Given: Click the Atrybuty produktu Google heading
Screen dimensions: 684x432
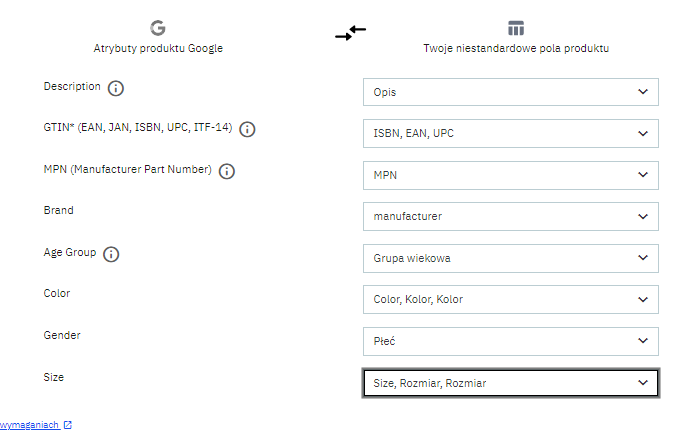Looking at the screenshot, I should [158, 48].
